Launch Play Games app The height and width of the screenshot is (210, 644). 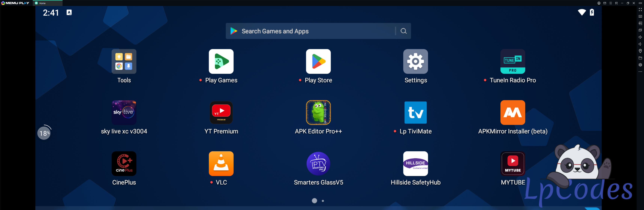point(221,61)
